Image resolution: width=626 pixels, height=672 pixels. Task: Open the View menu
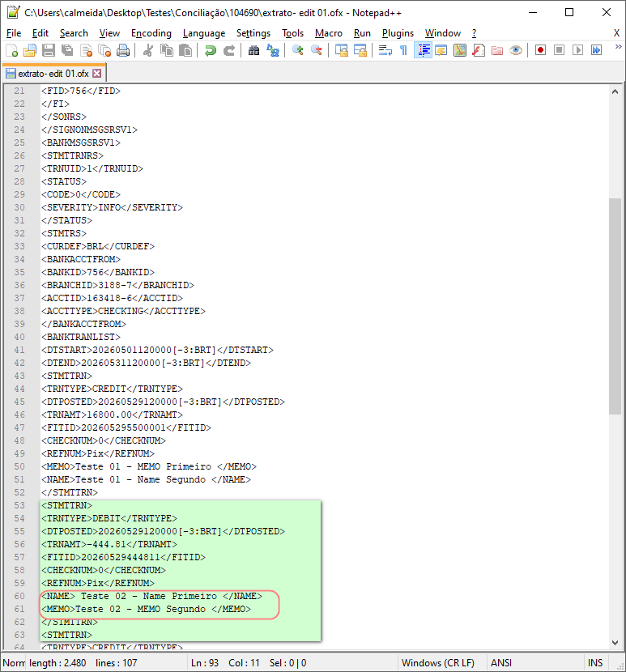click(109, 33)
